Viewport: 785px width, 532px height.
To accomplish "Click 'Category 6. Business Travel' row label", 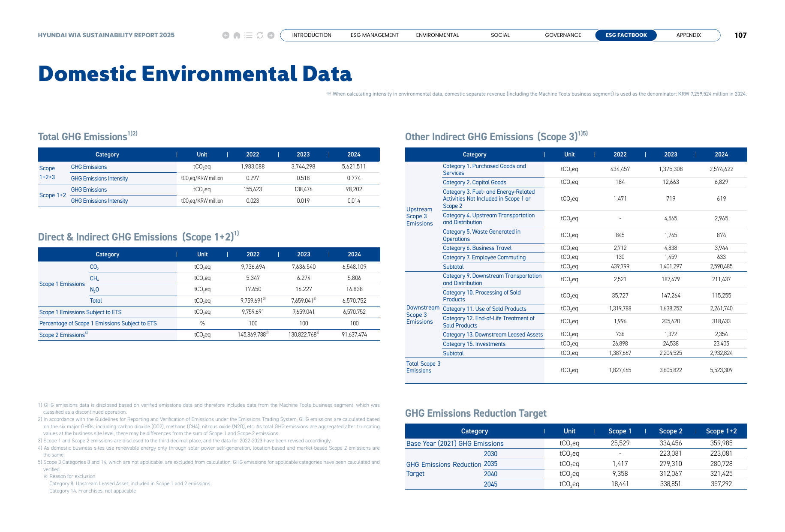I will (x=477, y=248).
